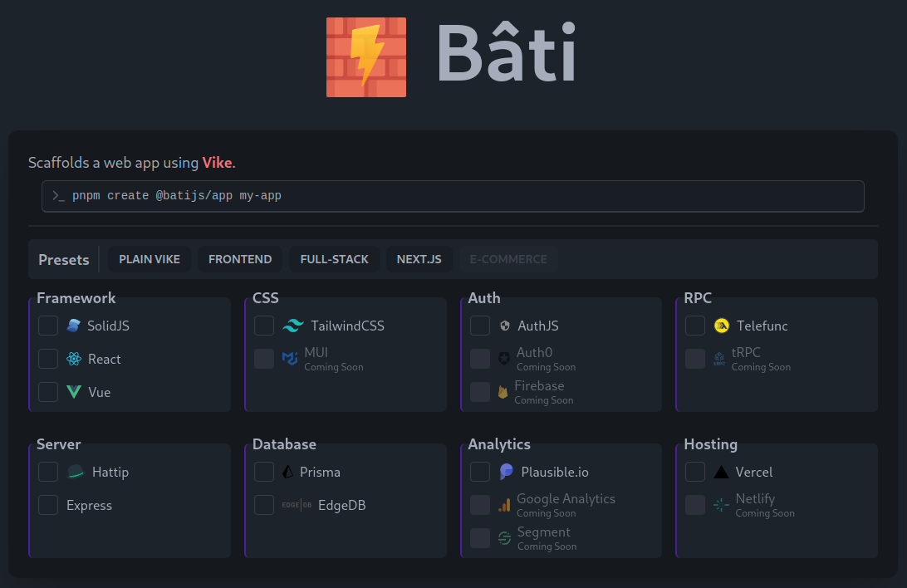Click the Vercel black triangle icon

tap(721, 472)
